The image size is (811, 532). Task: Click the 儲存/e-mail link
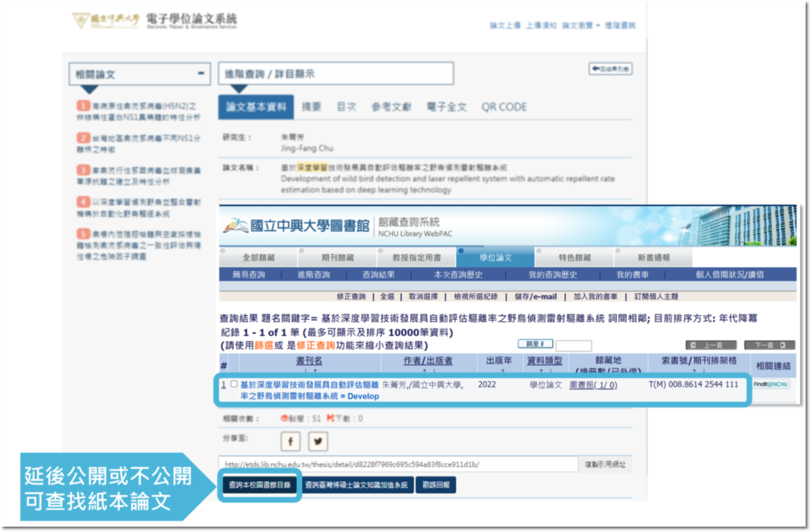[x=535, y=296]
